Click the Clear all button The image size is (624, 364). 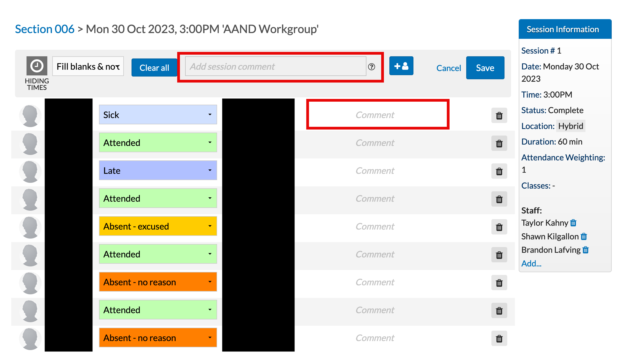(x=154, y=68)
